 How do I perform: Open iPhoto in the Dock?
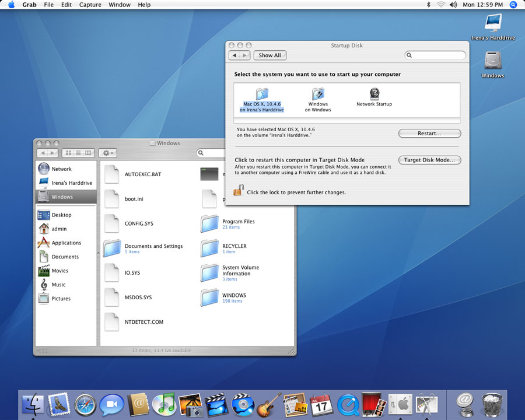191,405
